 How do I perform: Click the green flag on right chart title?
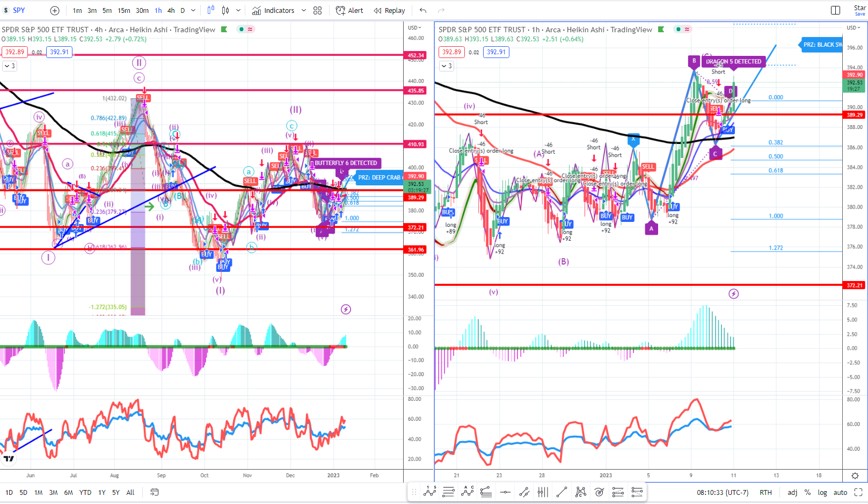[661, 30]
